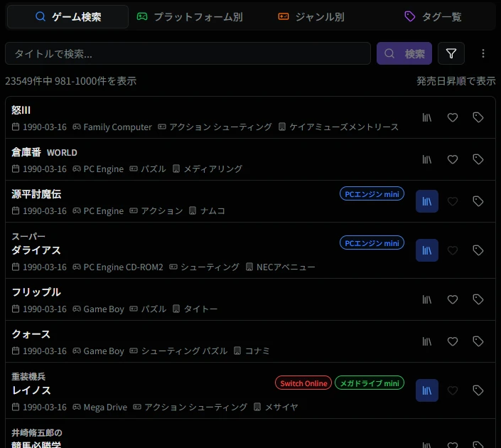Image resolution: width=501 pixels, height=448 pixels.
Task: Click the purple 検索 button
Action: (404, 53)
